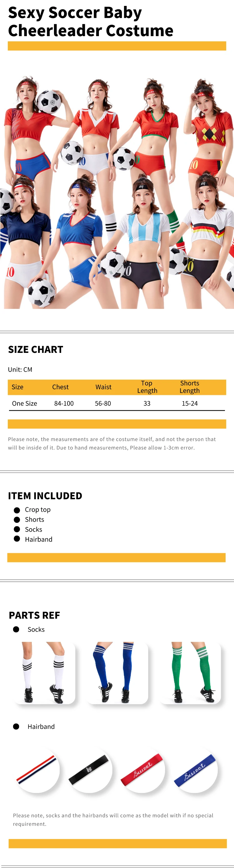The width and height of the screenshot is (234, 868).
Task: Select the red-white-blue striped hairband
Action: (x=37, y=770)
